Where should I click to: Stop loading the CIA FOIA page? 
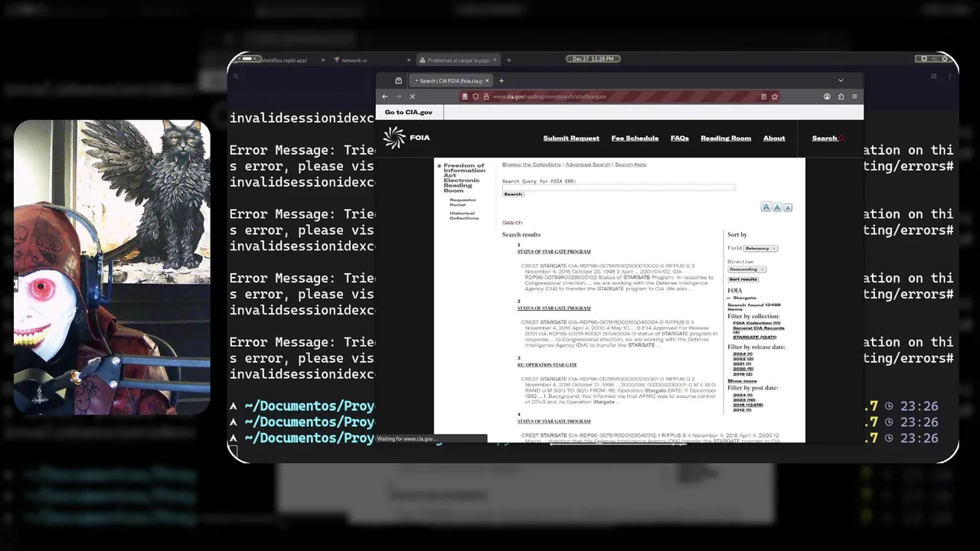412,96
